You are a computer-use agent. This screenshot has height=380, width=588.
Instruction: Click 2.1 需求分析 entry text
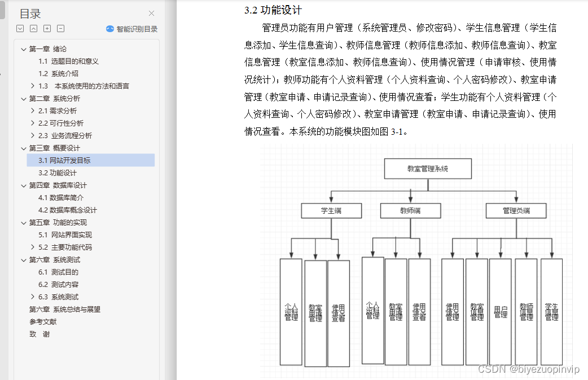point(58,111)
